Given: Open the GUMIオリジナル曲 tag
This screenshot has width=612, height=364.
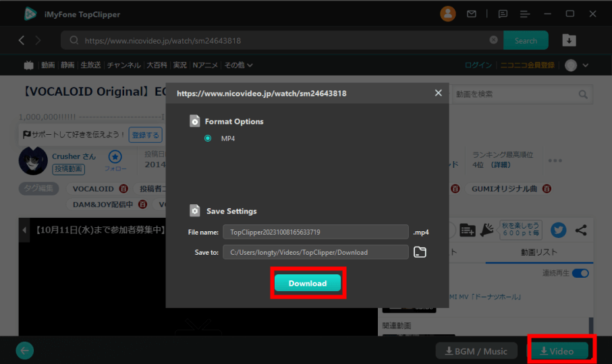Looking at the screenshot, I should click(x=504, y=189).
